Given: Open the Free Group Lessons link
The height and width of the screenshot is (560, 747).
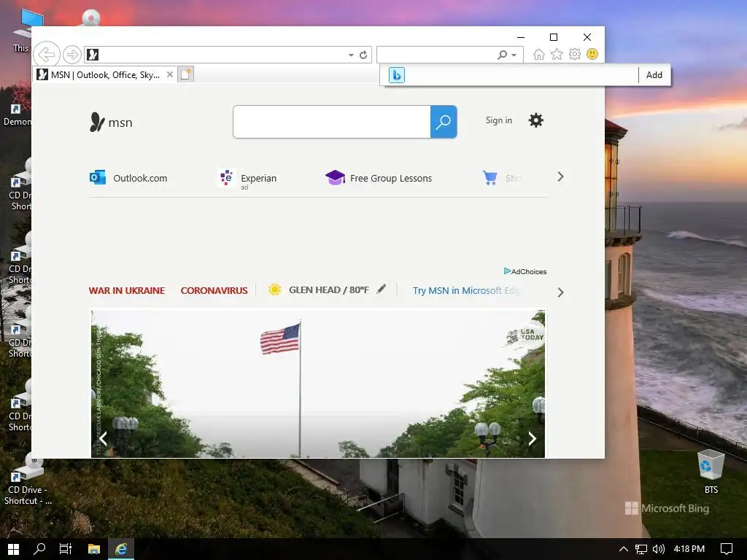Looking at the screenshot, I should (x=379, y=178).
